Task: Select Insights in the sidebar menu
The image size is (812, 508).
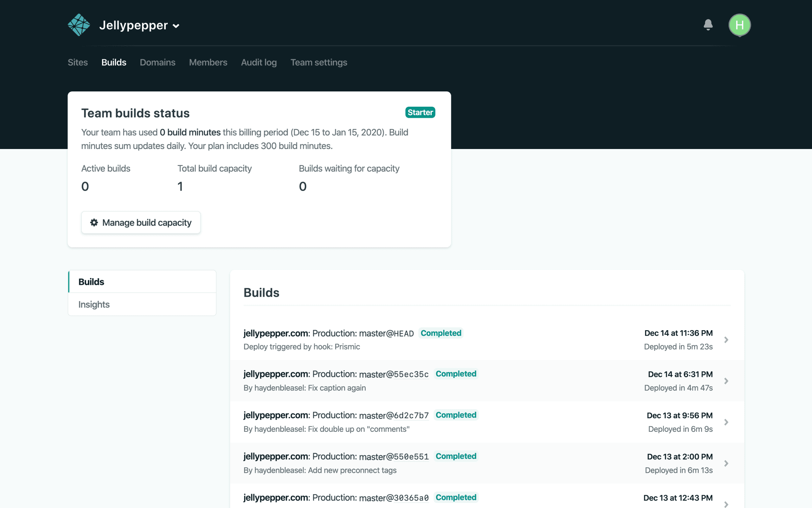Action: [142, 304]
